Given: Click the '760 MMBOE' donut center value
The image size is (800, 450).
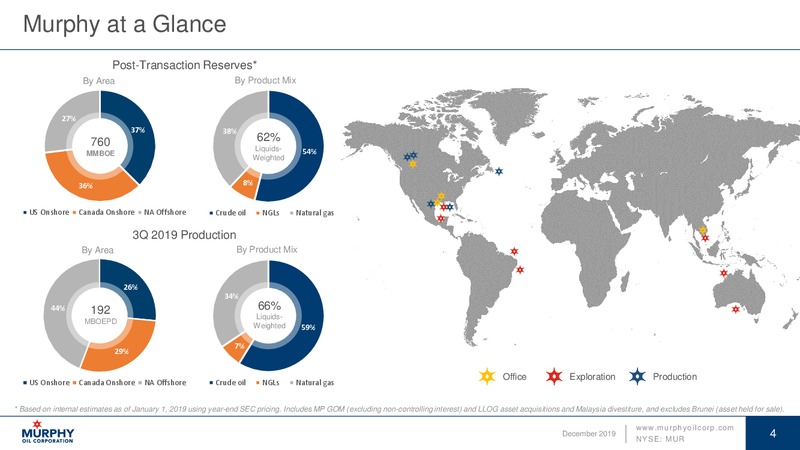Looking at the screenshot, I should point(100,146).
